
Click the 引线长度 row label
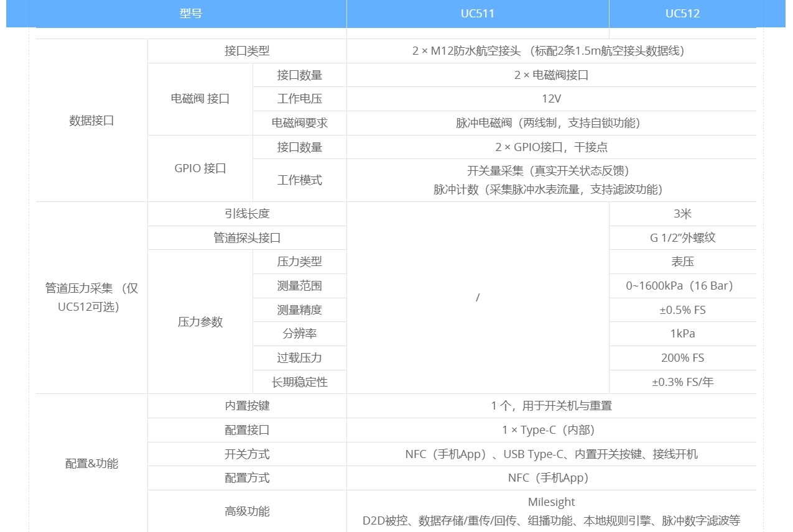247,214
